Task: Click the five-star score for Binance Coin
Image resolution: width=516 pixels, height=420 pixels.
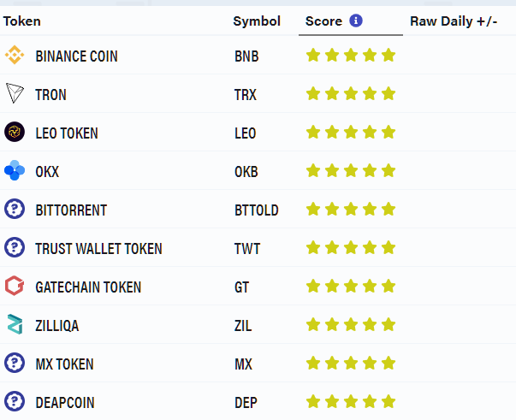Action: click(351, 55)
